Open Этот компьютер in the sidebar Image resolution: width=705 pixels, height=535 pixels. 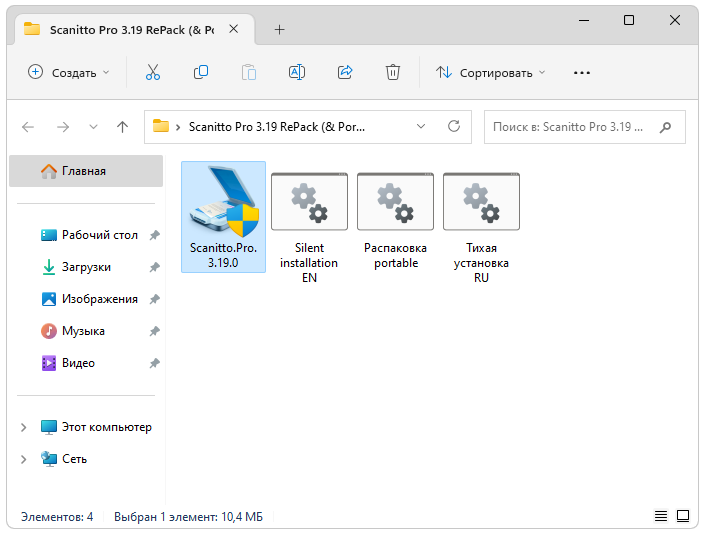96,427
